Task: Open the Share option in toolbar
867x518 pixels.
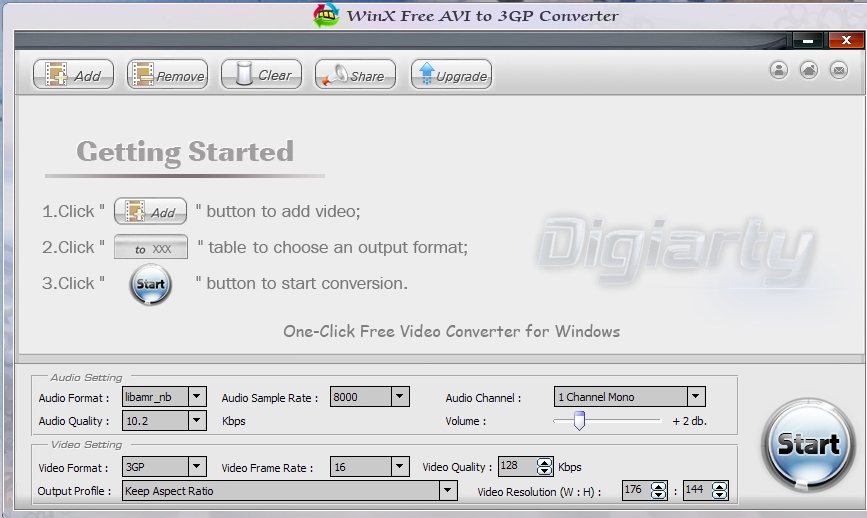Action: coord(355,75)
